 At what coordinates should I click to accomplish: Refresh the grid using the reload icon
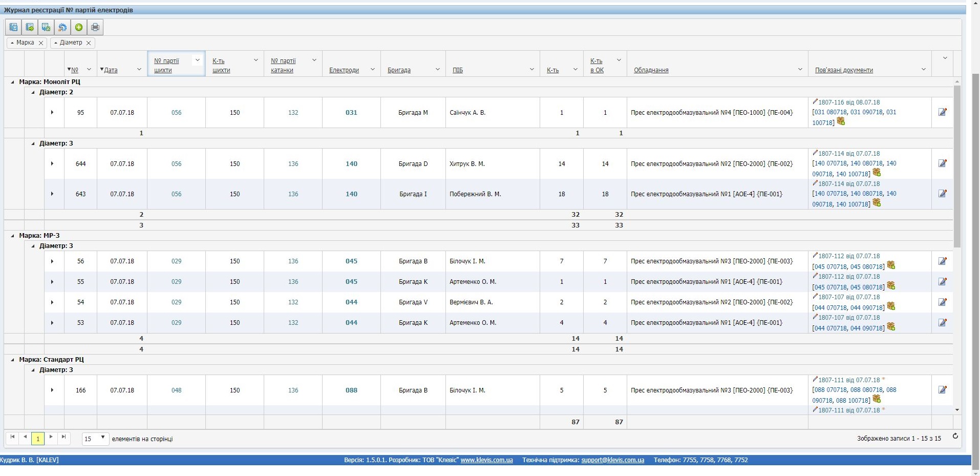pos(955,437)
